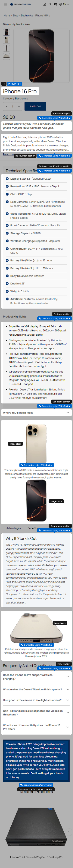The height and width of the screenshot is (868, 73).
Task: Open the user account icon
Action: tap(45, 4)
